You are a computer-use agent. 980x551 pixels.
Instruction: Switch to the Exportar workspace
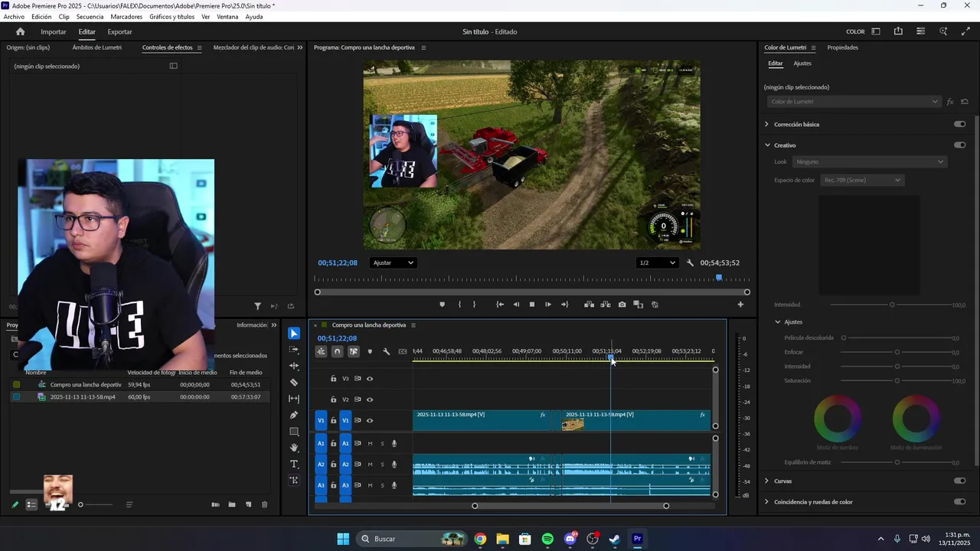tap(119, 32)
